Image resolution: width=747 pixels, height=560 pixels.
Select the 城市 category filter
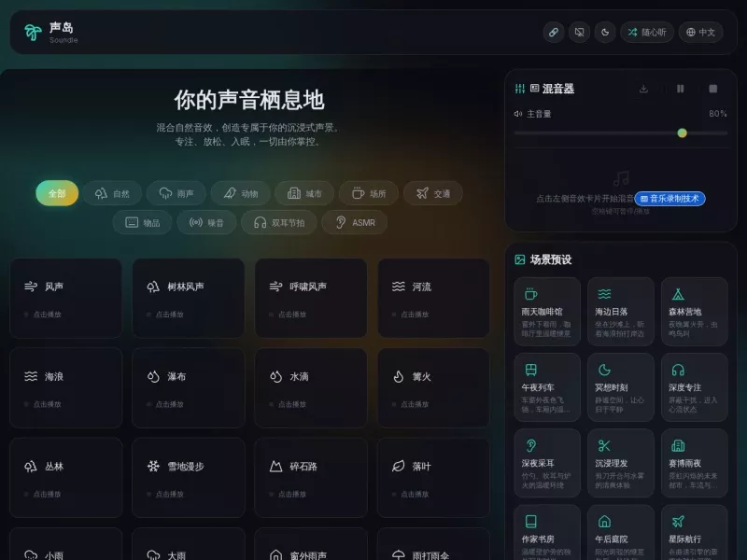(x=304, y=193)
